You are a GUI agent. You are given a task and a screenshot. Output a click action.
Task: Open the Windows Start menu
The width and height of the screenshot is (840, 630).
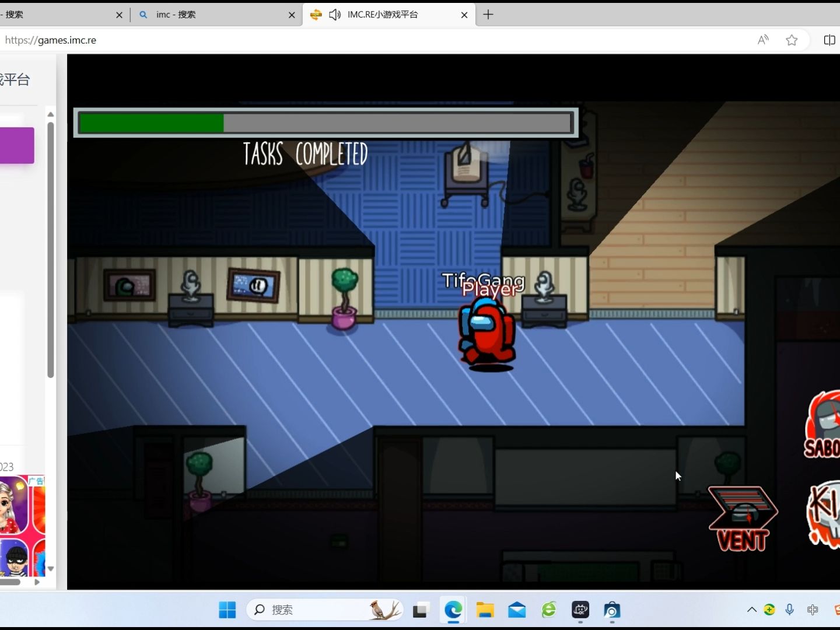[x=227, y=610]
